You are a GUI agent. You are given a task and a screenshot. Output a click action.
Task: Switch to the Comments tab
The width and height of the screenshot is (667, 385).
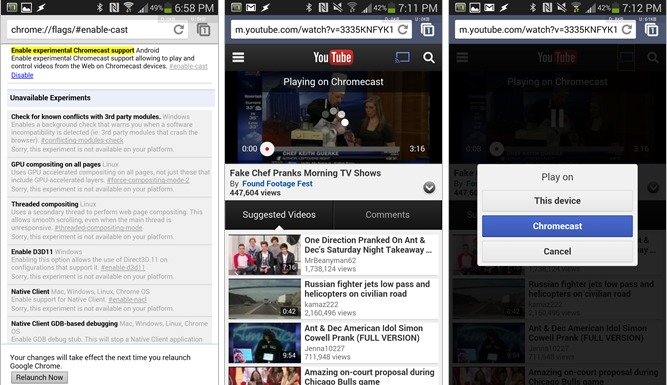(388, 215)
